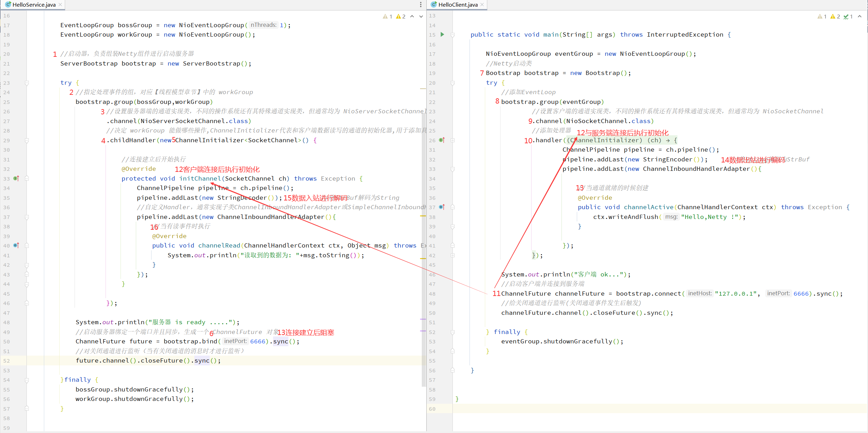Click fold end marker at HelloClient line 56

tap(453, 370)
